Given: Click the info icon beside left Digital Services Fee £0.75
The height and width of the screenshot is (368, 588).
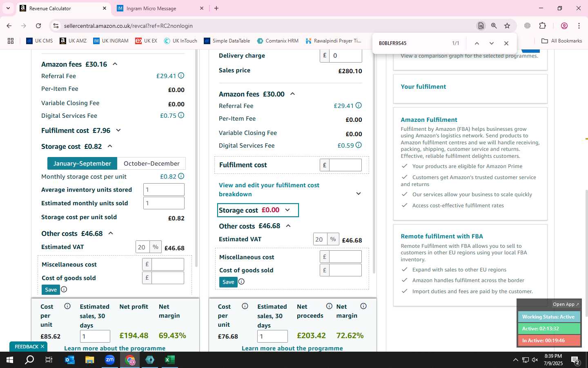Looking at the screenshot, I should click(181, 115).
